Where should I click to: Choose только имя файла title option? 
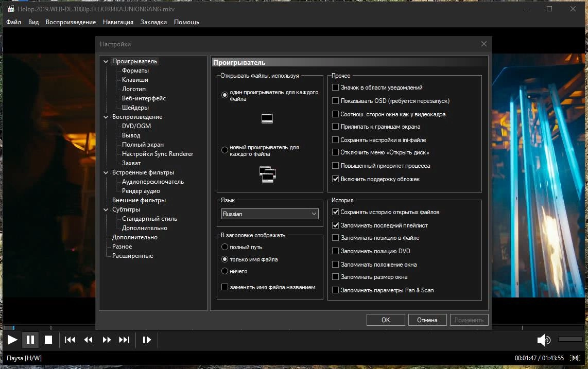224,259
